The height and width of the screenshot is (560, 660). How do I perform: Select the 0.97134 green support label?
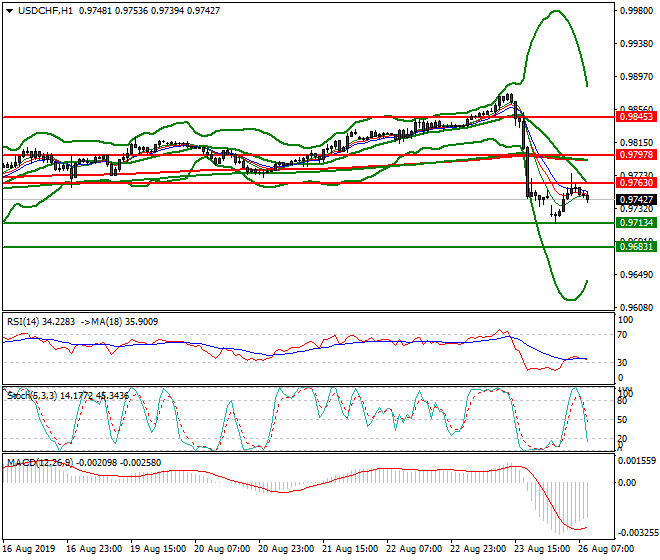[636, 223]
